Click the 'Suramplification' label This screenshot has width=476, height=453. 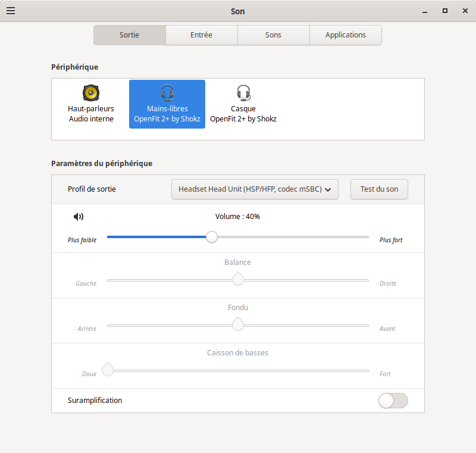point(95,401)
